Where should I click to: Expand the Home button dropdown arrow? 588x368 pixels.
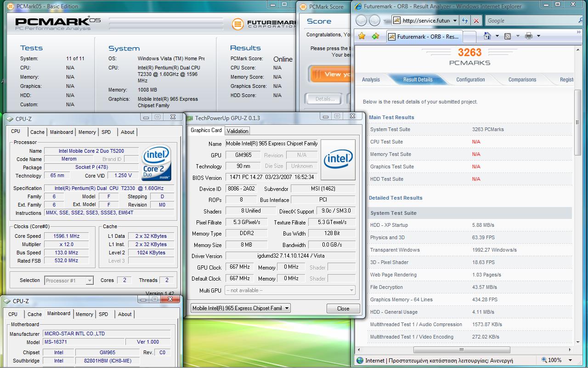pos(497,36)
